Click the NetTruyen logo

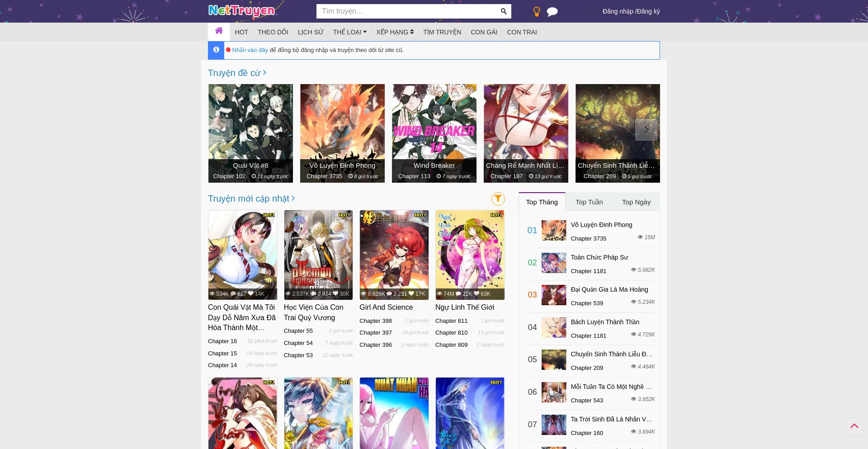(241, 10)
